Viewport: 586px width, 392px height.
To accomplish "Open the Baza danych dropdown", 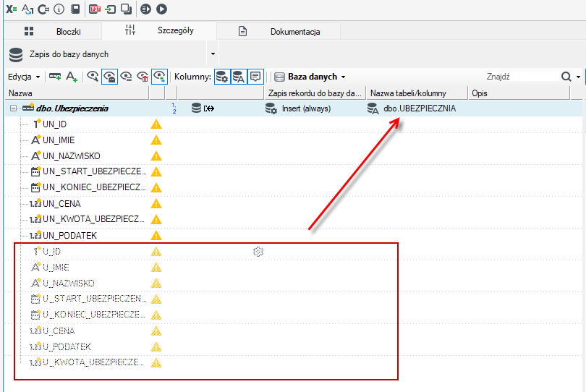I will tap(317, 77).
